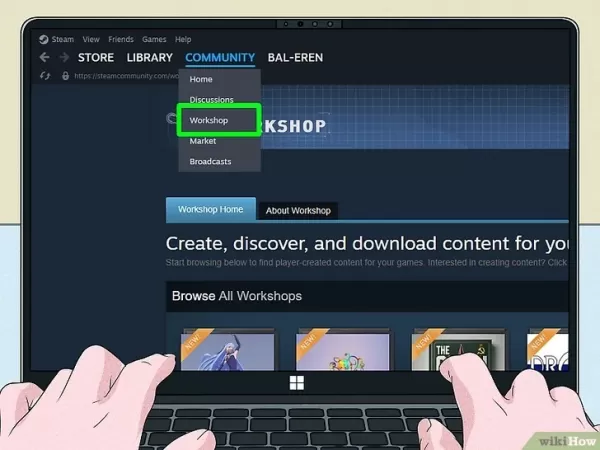Click the 'Browse All Workshops' heading
Screen dimensions: 600x450
point(237,296)
